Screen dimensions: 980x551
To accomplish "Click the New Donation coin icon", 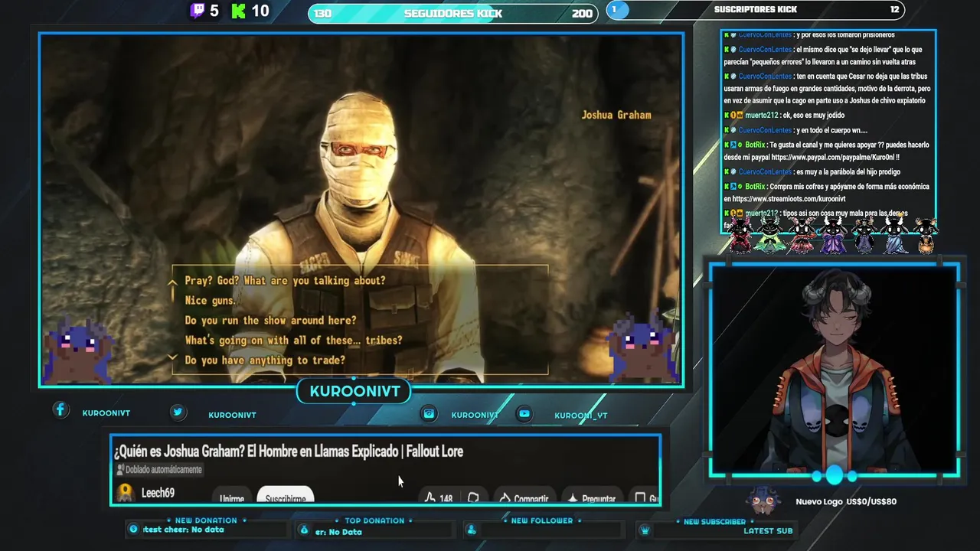I will (133, 529).
